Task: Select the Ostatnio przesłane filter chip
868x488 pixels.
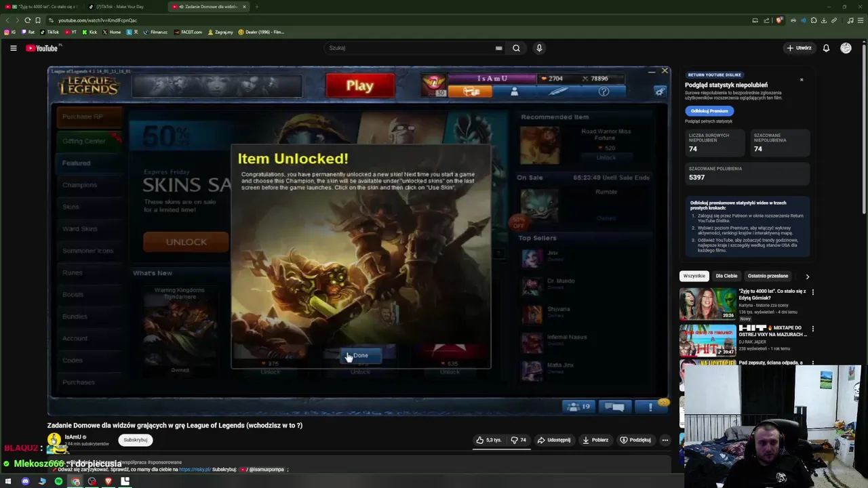Action: tap(768, 276)
